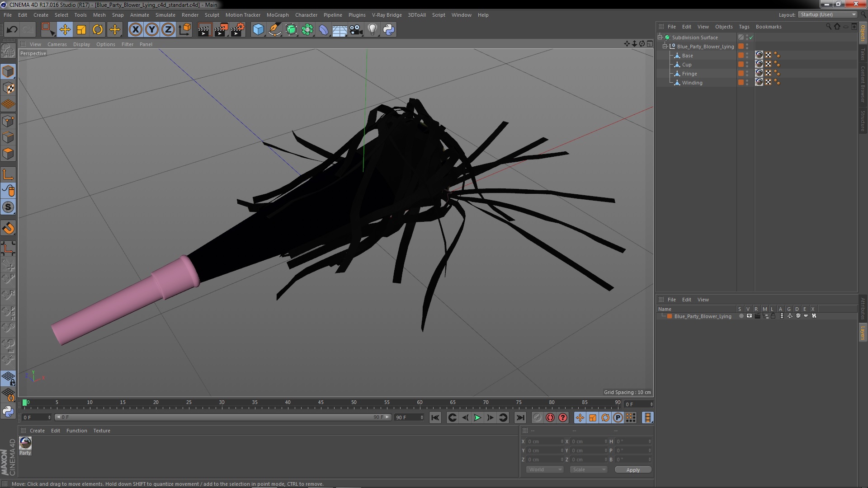
Task: Click the Apply button in coordinates
Action: tap(633, 470)
